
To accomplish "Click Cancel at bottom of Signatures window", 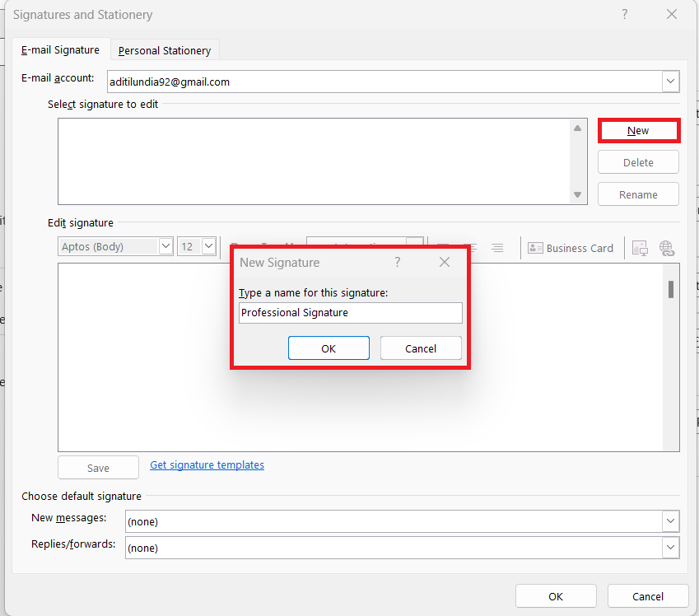I will (x=648, y=596).
